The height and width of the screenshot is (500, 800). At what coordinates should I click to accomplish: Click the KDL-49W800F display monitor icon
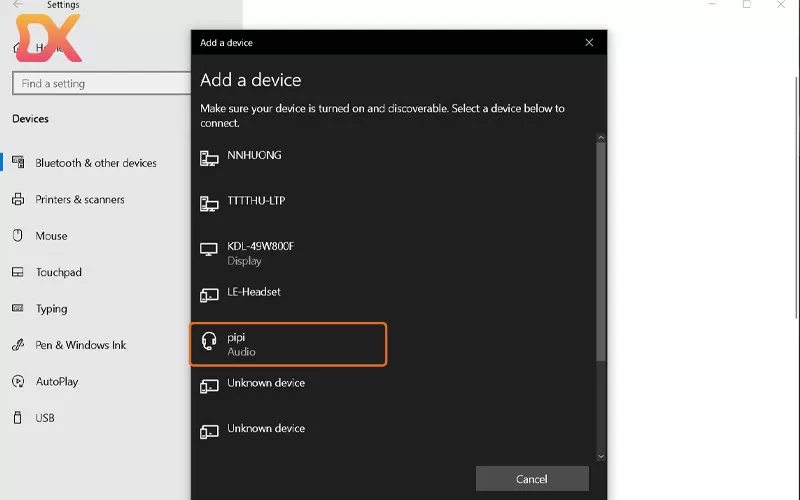pyautogui.click(x=209, y=250)
